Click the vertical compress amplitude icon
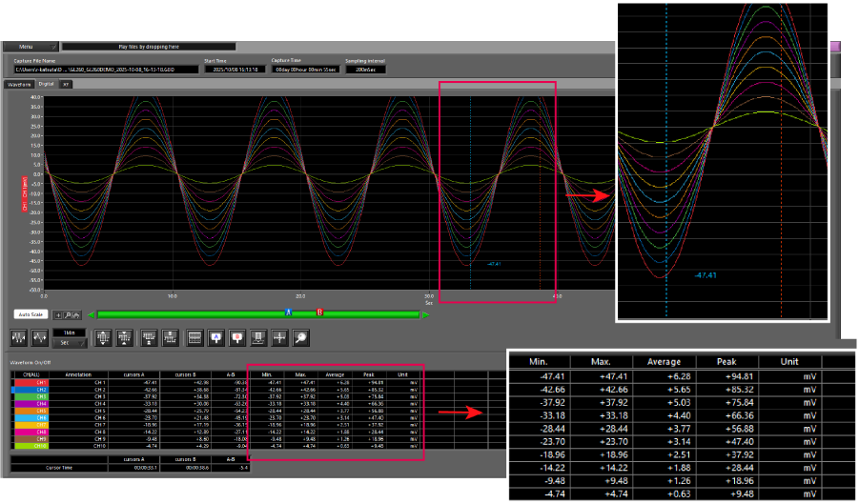The image size is (859, 504). tap(125, 337)
